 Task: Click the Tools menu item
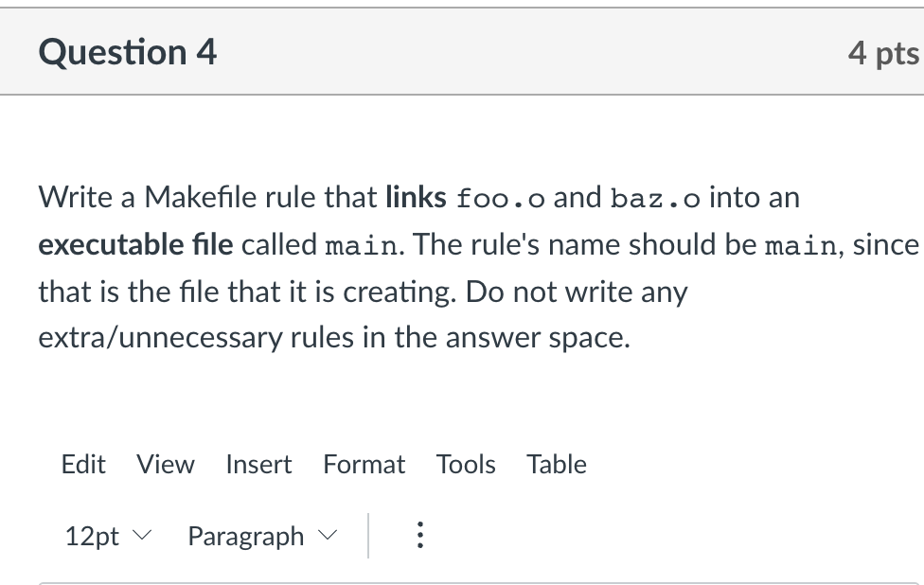[x=466, y=464]
